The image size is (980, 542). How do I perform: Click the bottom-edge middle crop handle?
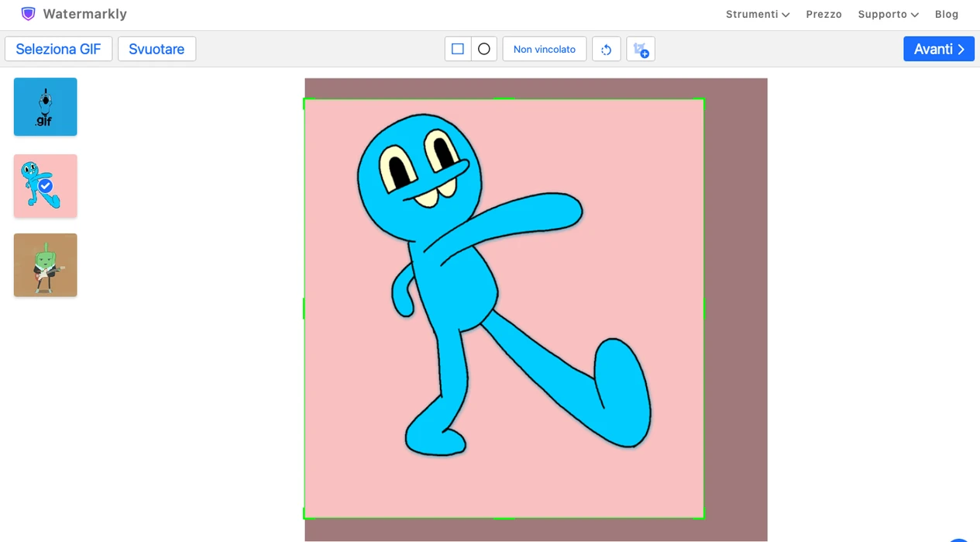coord(504,517)
